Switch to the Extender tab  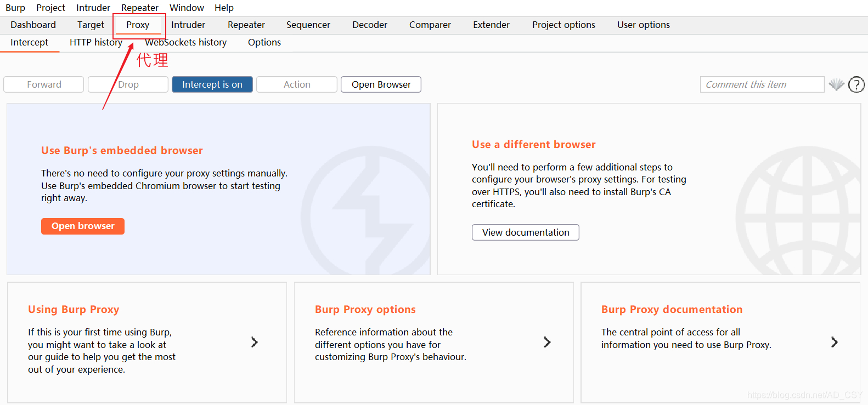click(492, 25)
